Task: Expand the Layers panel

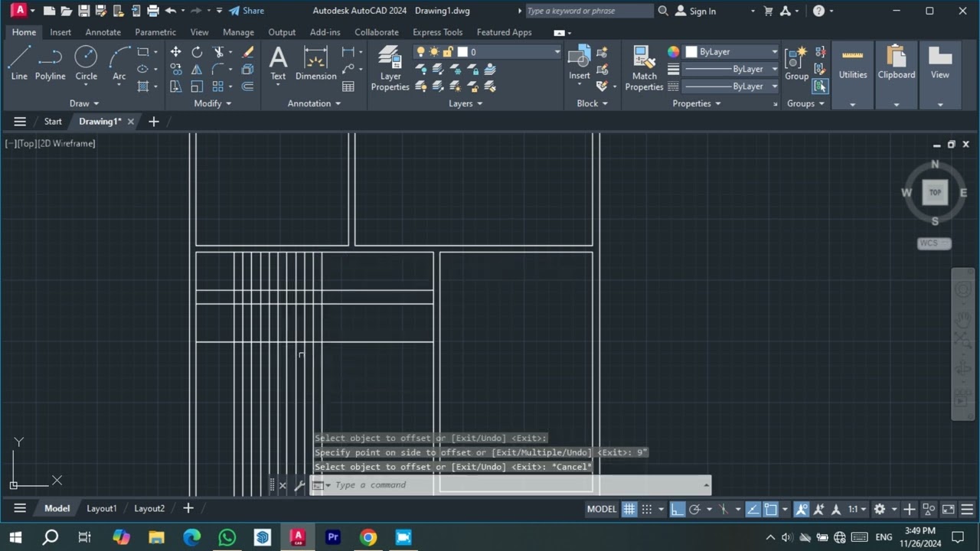Action: [465, 103]
